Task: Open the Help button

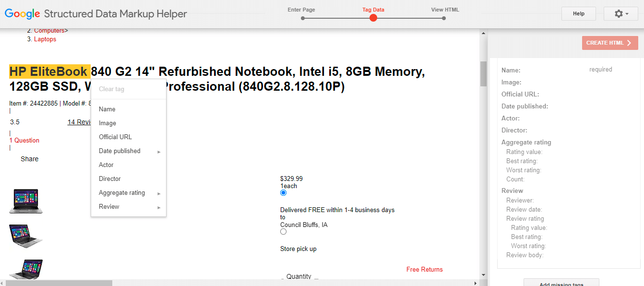Action: click(x=579, y=14)
